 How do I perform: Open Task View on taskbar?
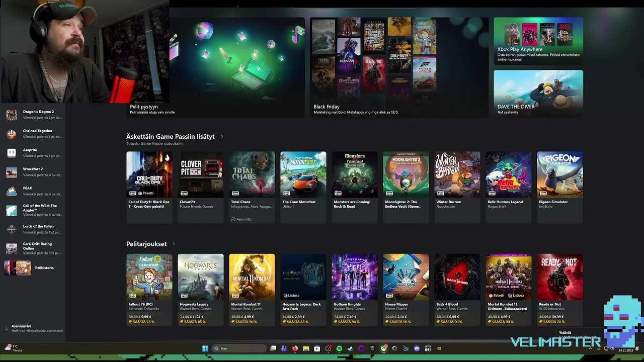pyautogui.click(x=273, y=348)
